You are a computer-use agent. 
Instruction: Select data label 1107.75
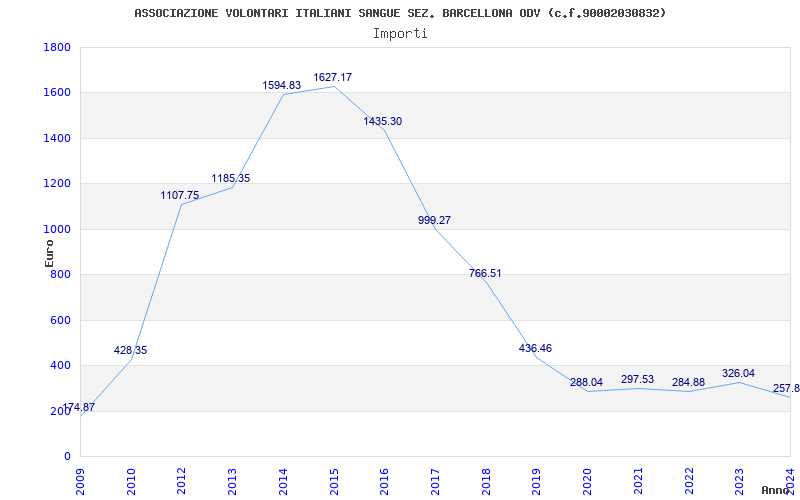coord(180,195)
